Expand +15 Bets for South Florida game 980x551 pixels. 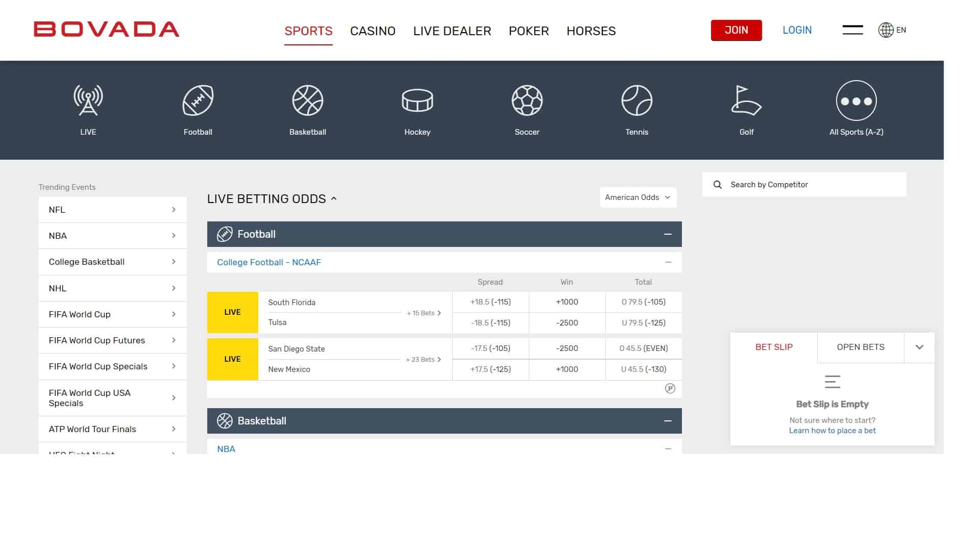click(x=424, y=313)
